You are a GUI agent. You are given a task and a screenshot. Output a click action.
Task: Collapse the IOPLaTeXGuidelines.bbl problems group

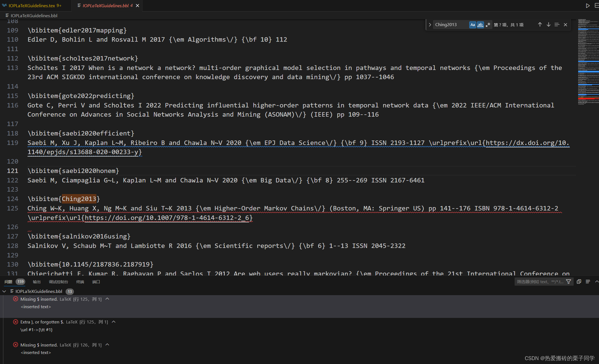4,291
